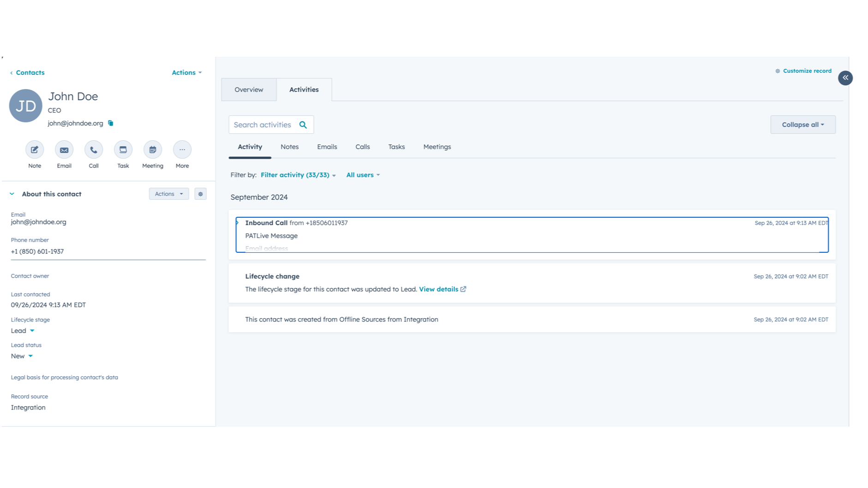Open the Collapse all dropdown button
Image resolution: width=868 pixels, height=488 pixels.
tap(802, 125)
